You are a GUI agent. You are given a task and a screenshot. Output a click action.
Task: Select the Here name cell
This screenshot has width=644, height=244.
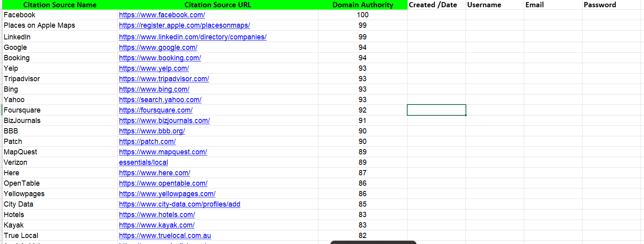pyautogui.click(x=59, y=173)
